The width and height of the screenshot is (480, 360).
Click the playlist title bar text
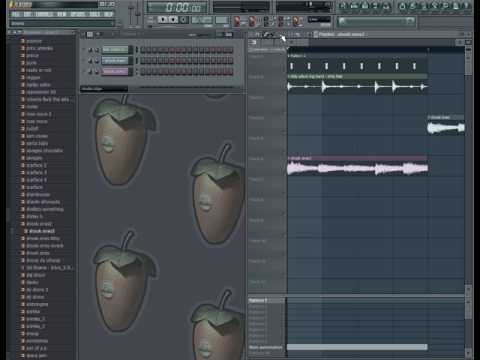(341, 34)
